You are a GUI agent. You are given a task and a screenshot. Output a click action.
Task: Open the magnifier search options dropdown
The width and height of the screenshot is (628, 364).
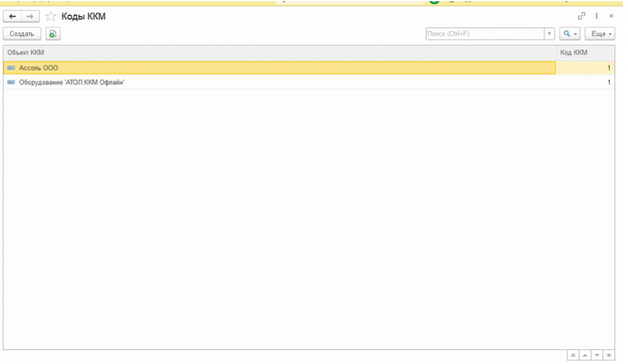(567, 34)
